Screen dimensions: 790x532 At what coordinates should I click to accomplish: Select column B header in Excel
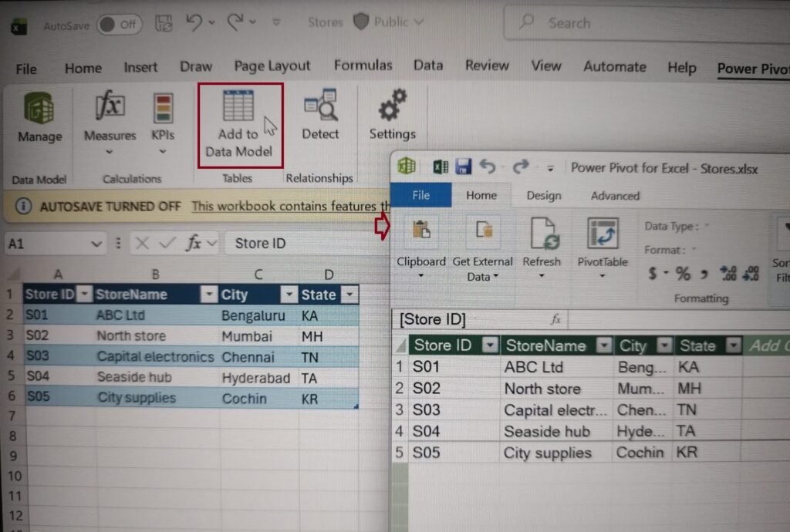[x=156, y=274]
